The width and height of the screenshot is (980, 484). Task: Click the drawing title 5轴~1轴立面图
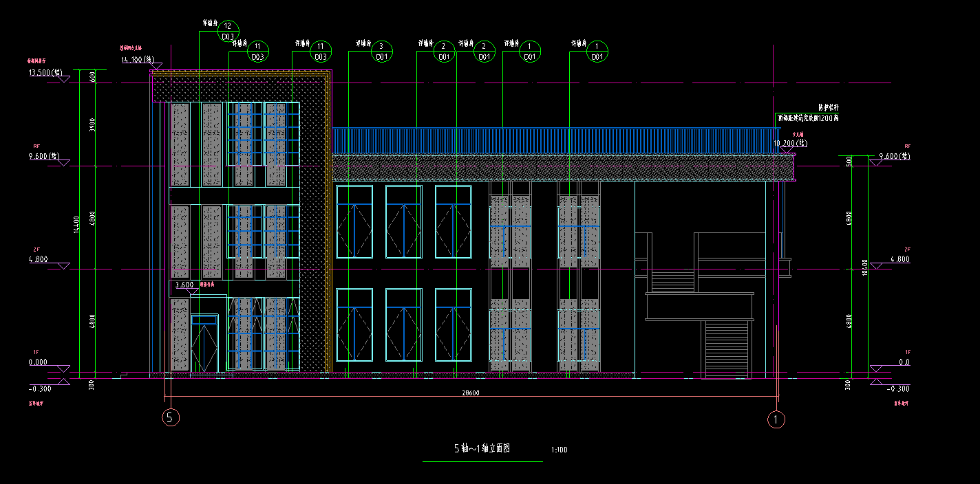point(482,449)
